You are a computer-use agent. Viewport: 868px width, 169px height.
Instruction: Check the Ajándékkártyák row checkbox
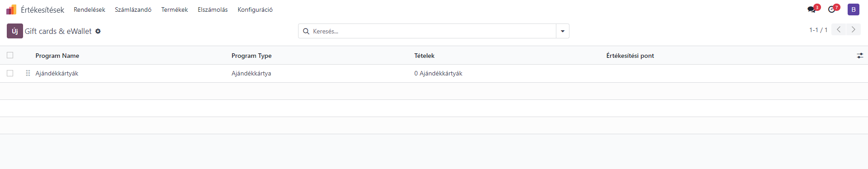point(10,73)
